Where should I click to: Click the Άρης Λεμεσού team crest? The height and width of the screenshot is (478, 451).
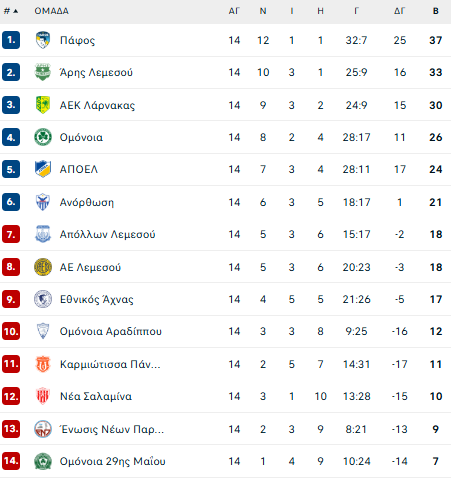point(43,72)
